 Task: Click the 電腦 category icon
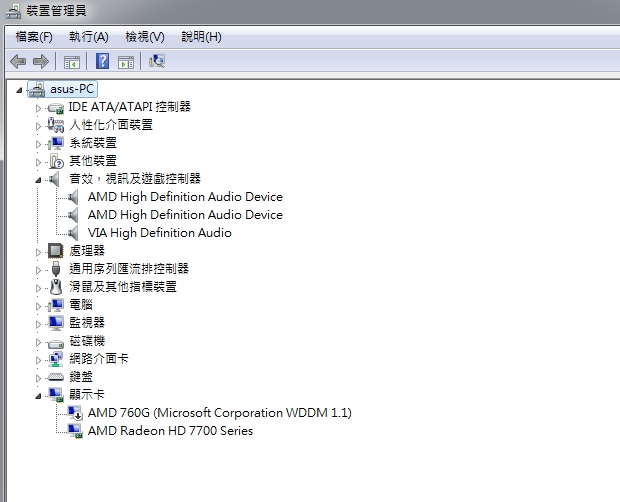coord(56,305)
